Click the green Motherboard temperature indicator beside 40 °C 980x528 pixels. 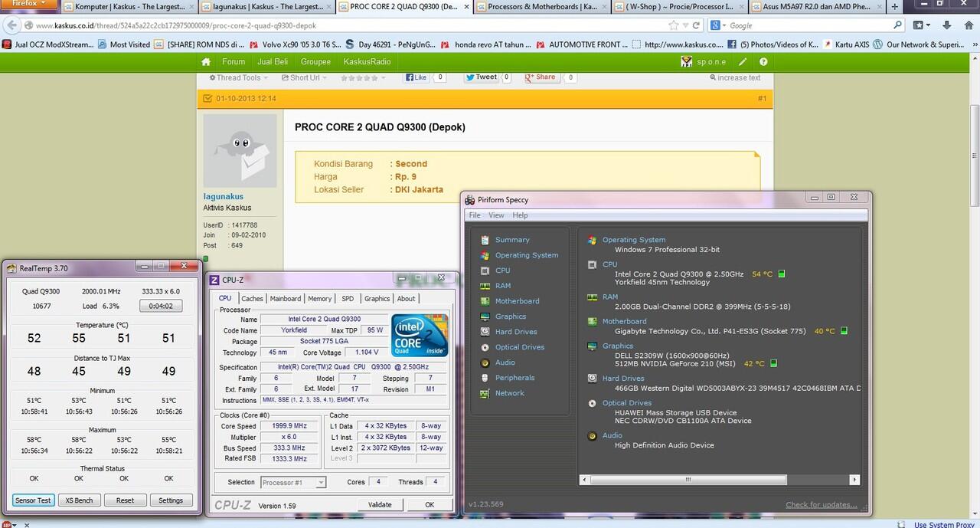click(844, 331)
